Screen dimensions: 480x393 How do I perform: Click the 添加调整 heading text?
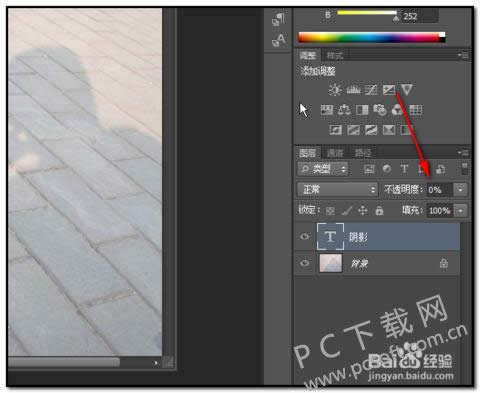(318, 71)
